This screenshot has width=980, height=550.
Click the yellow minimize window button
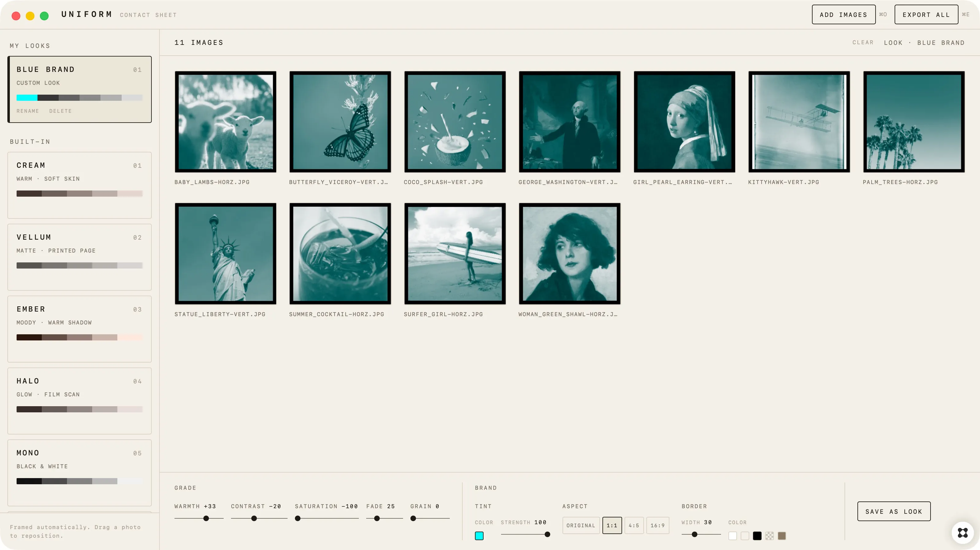click(x=30, y=16)
